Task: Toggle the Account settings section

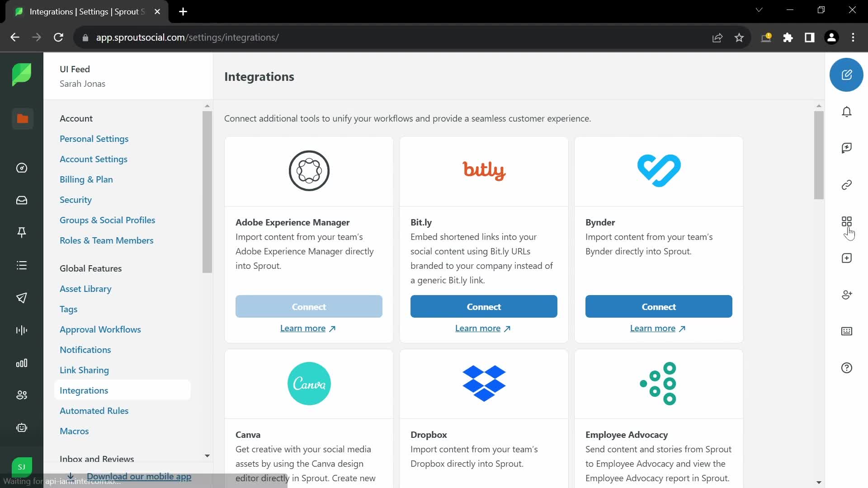Action: tap(76, 118)
